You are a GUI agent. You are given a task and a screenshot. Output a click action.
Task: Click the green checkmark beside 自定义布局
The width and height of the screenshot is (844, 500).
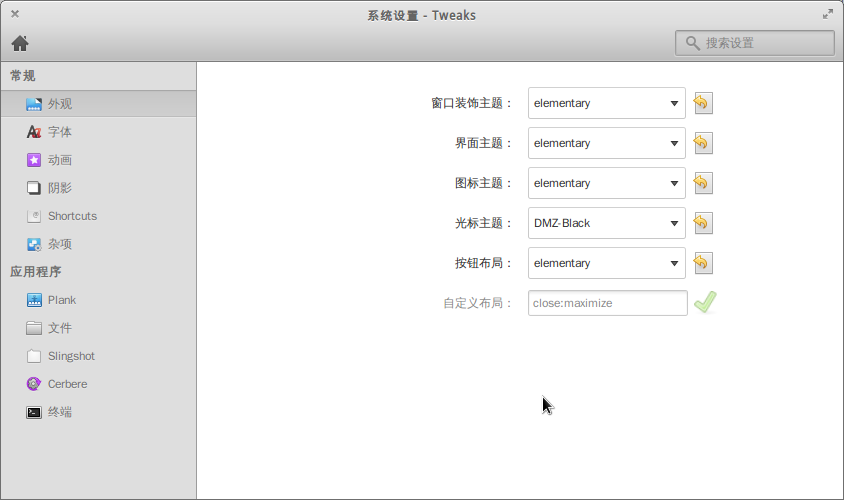(x=706, y=302)
